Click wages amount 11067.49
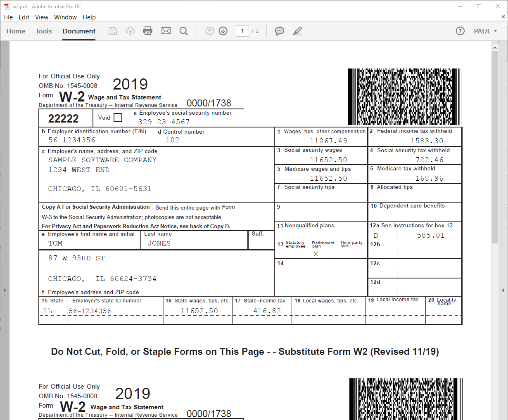 [329, 141]
